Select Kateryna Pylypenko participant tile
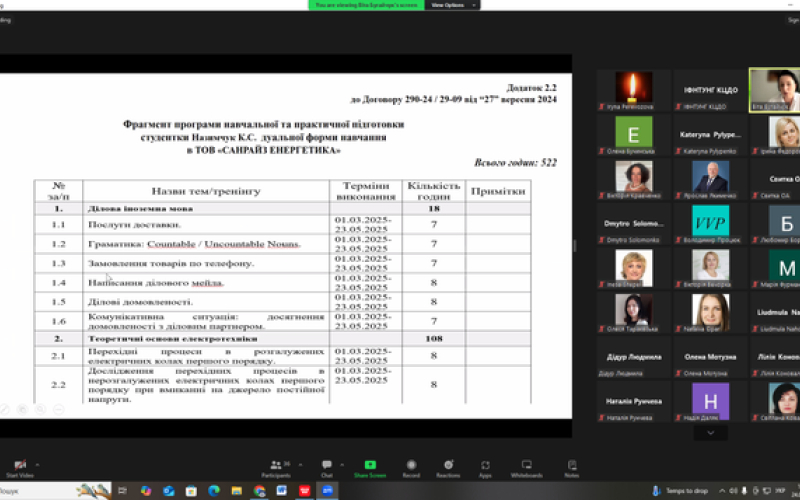Viewport: 800px width, 500px height. click(711, 135)
